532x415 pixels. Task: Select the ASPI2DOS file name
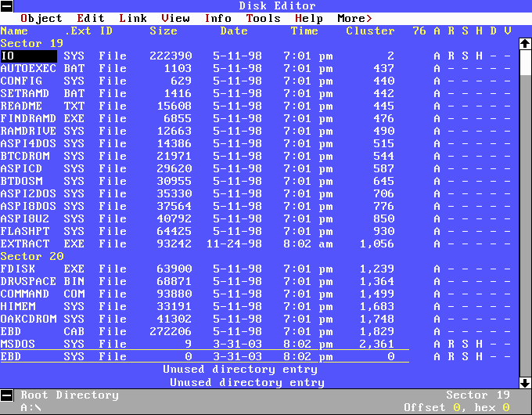[x=28, y=194]
